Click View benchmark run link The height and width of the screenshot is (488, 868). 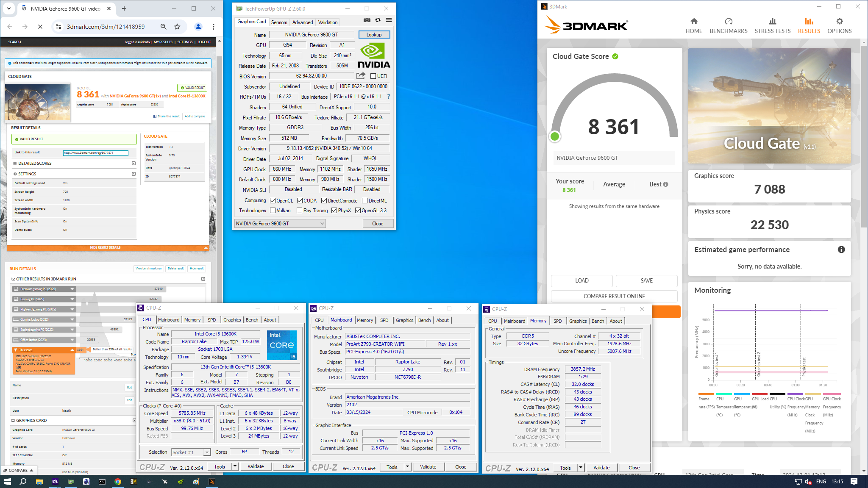149,269
